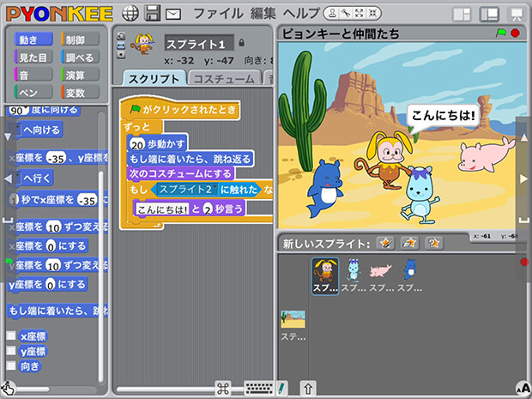Click the red stop button above stage
This screenshot has height=399, width=532.
(515, 33)
